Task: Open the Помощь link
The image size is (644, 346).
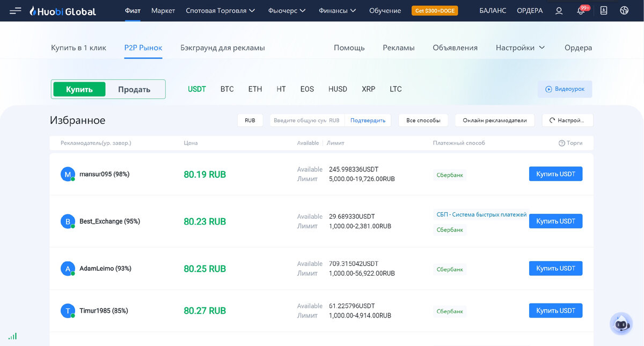Action: tap(349, 47)
